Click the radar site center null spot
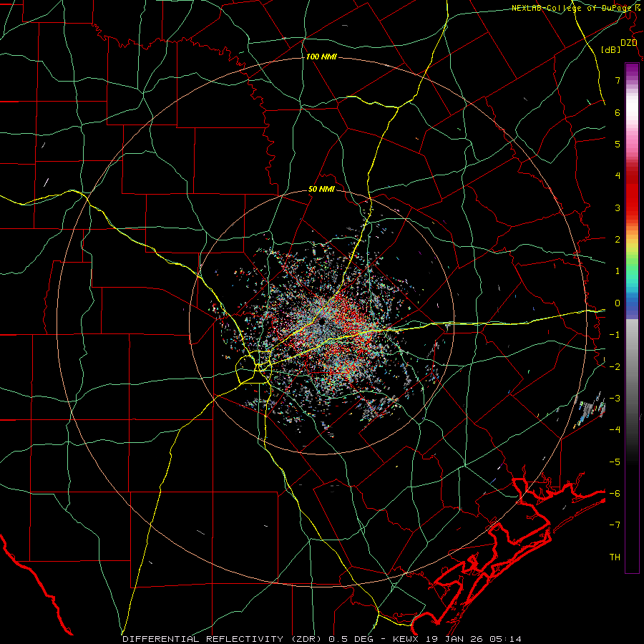This screenshot has width=644, height=644. coord(321,321)
